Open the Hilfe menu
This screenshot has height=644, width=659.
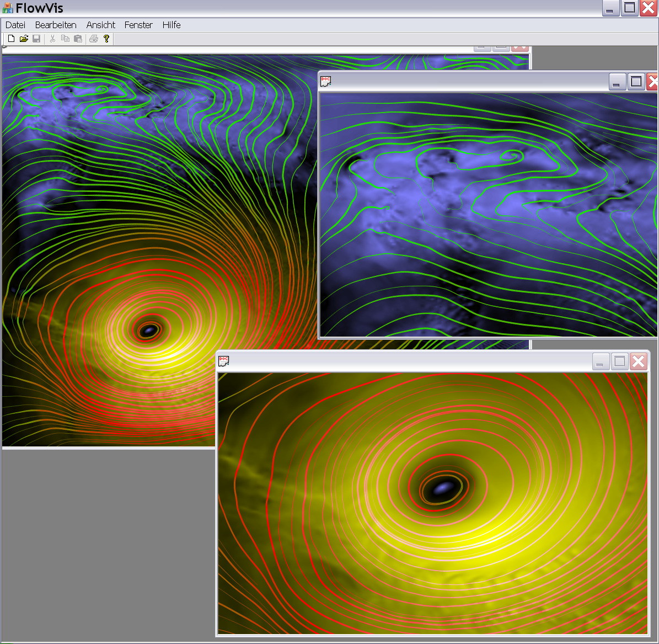(x=172, y=25)
